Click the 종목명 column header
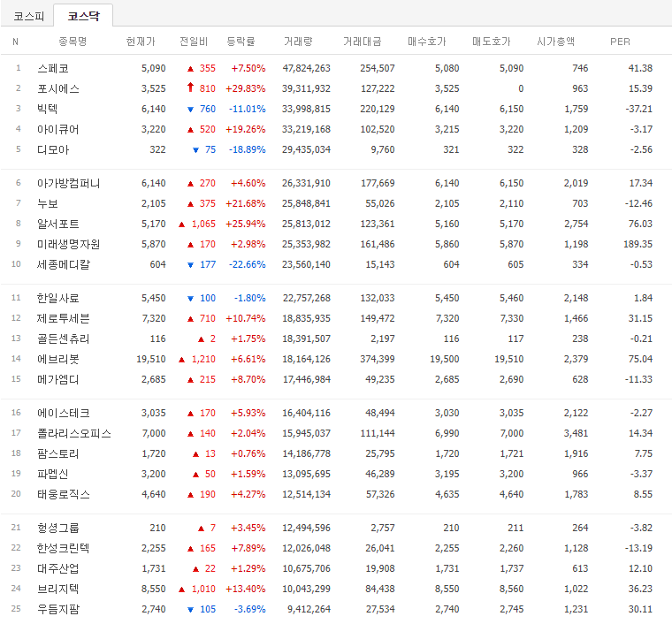 coord(73,42)
